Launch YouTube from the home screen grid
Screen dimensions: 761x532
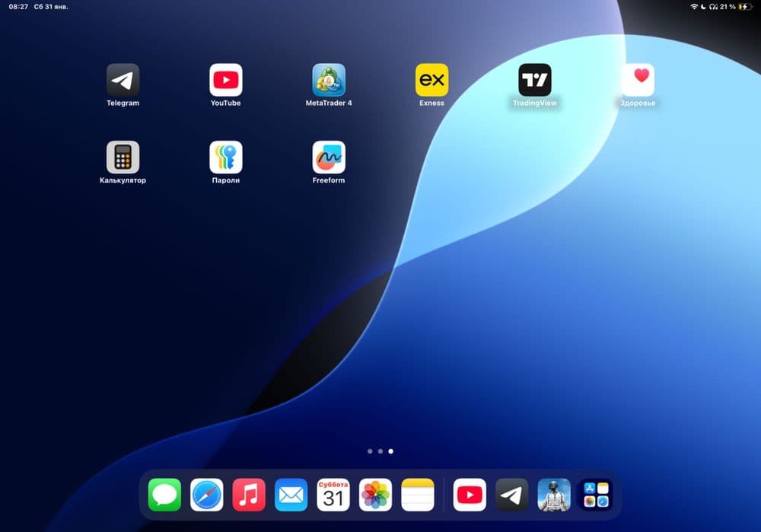pos(226,80)
